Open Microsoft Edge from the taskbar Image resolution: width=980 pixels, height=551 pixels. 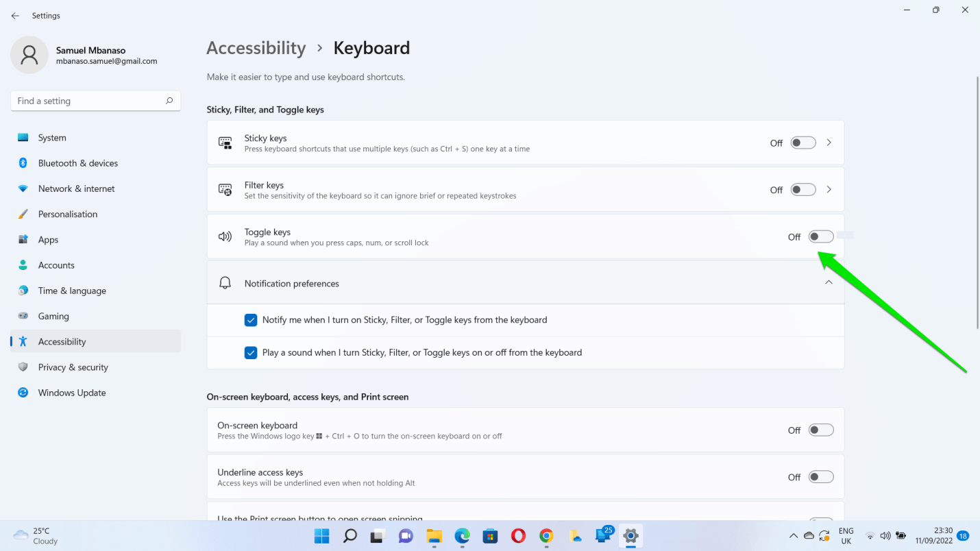point(462,535)
